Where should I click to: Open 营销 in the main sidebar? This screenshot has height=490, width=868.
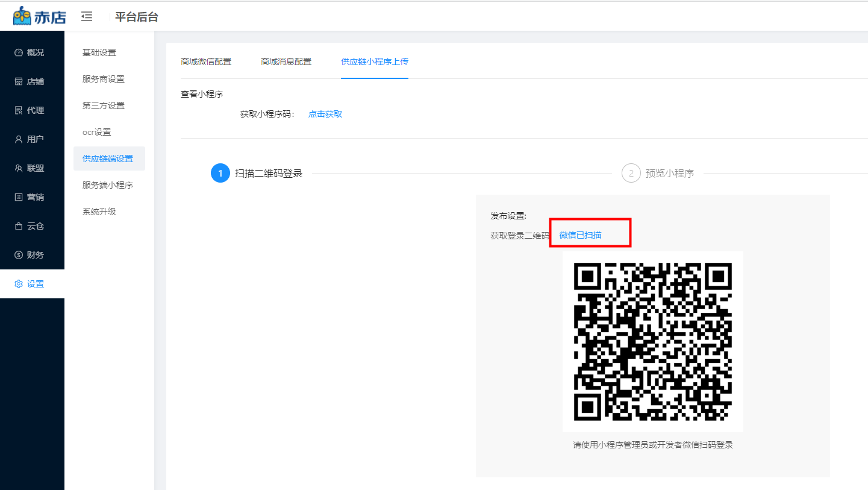[x=32, y=197]
